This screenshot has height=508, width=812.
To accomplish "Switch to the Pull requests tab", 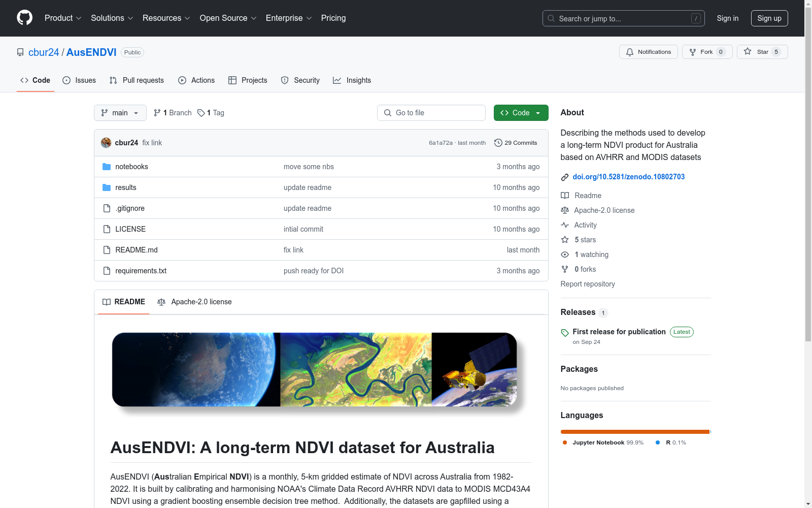I will coord(137,80).
